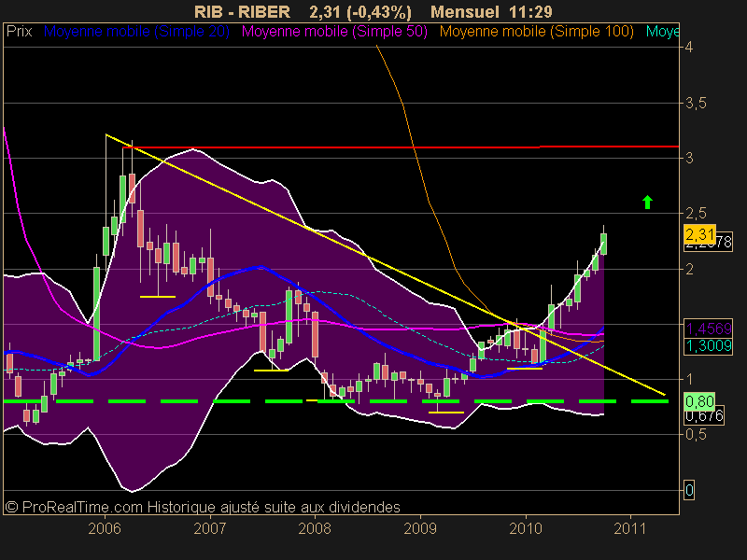Click "Moyenne mobile (Simple 100)" legend
747x560 pixels.
[536, 32]
